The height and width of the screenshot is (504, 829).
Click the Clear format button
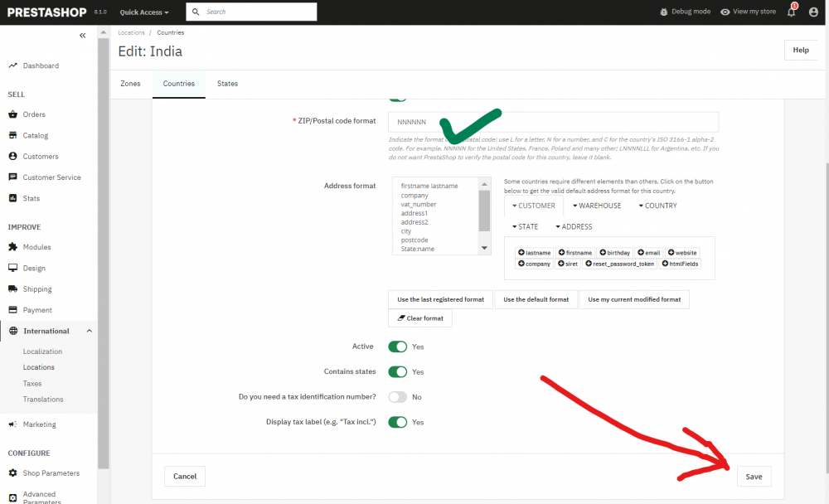tap(420, 318)
